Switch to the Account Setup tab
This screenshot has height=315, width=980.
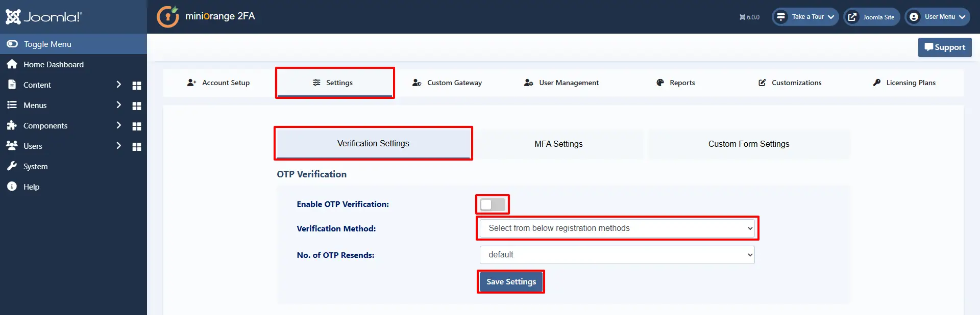coord(218,83)
